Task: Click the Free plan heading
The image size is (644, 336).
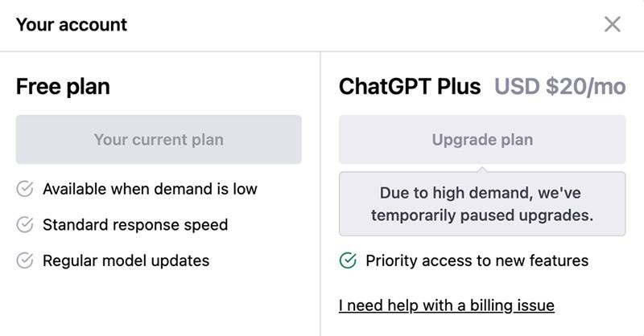Action: [63, 87]
